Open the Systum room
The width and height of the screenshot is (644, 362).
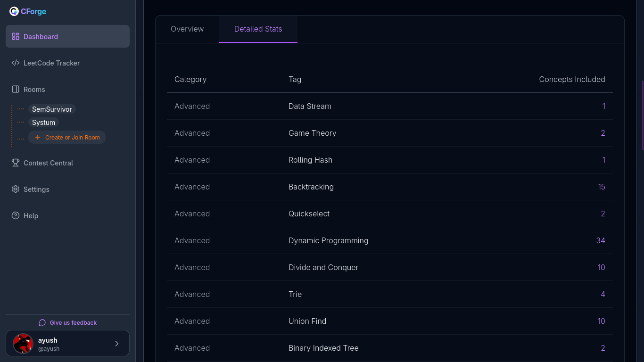[43, 122]
